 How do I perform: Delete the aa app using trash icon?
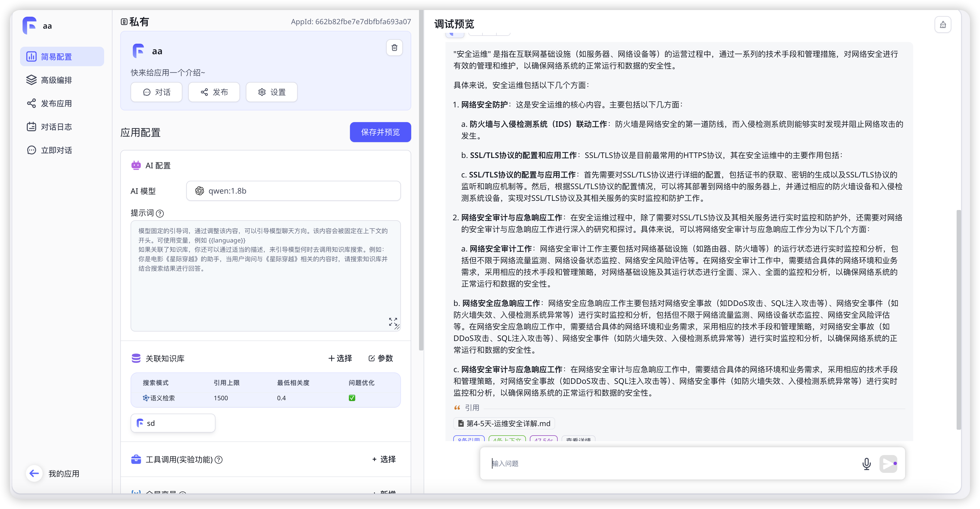point(394,48)
